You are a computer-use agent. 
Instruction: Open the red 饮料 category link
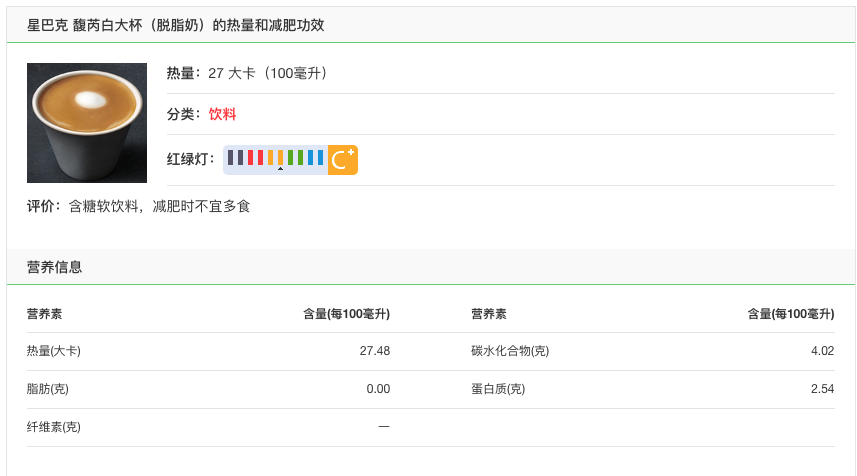point(222,114)
